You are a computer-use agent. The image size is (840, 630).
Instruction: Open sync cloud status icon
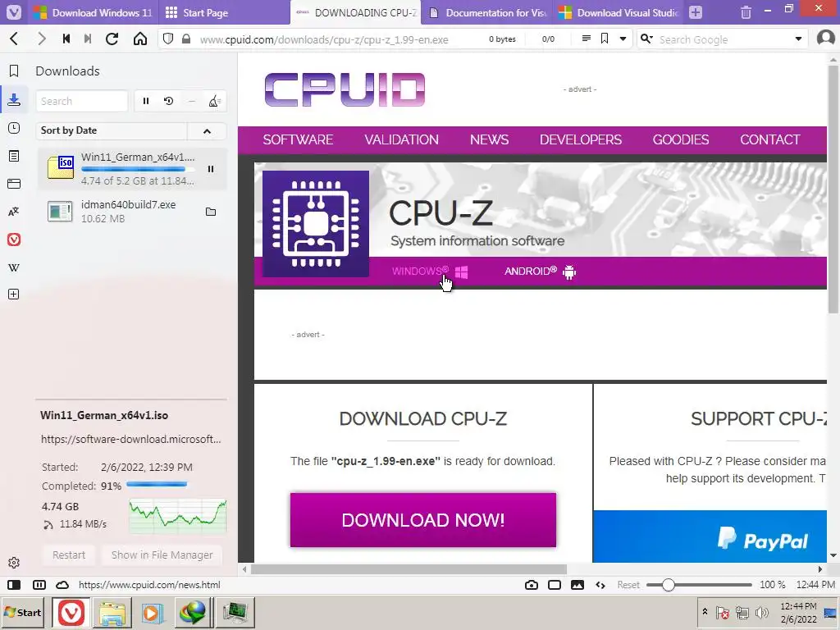62,585
